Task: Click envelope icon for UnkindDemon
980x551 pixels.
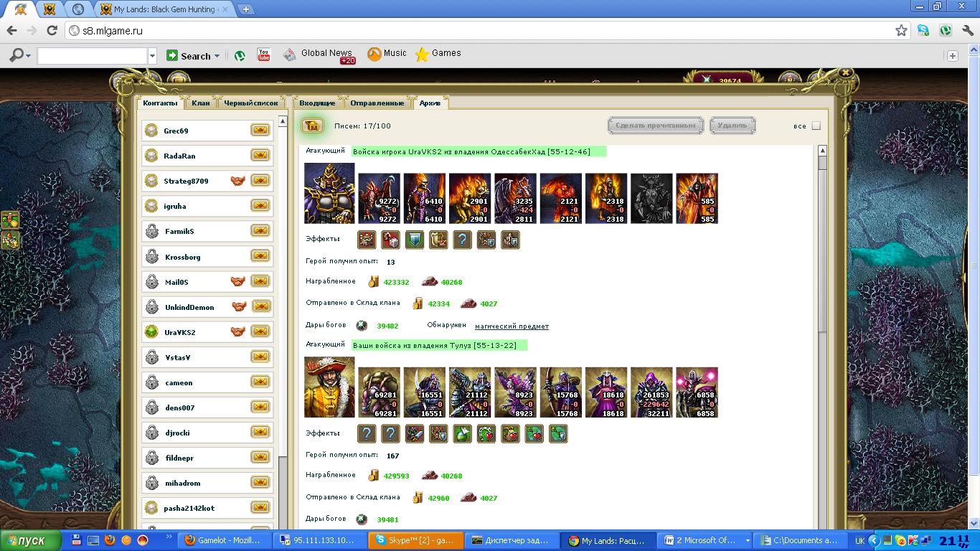Action: click(262, 306)
